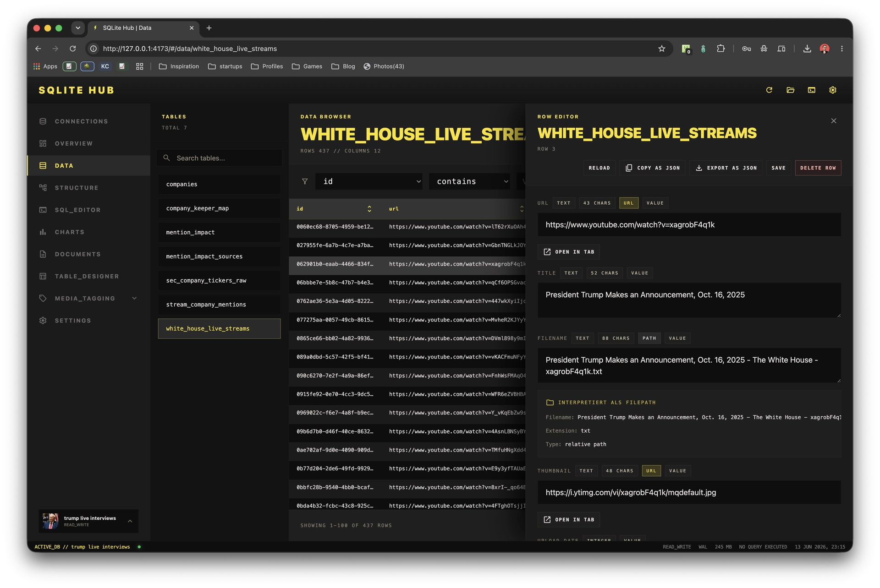
Task: Open the folder icon in app header
Action: coord(790,90)
